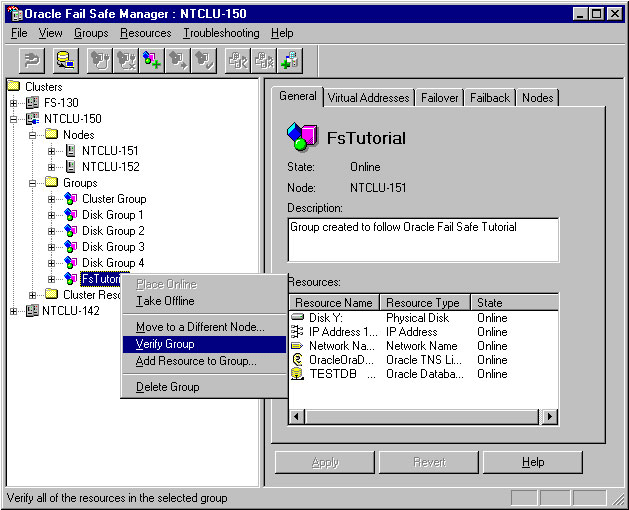
Task: Choose Delete Group from context menu
Action: tap(204, 387)
